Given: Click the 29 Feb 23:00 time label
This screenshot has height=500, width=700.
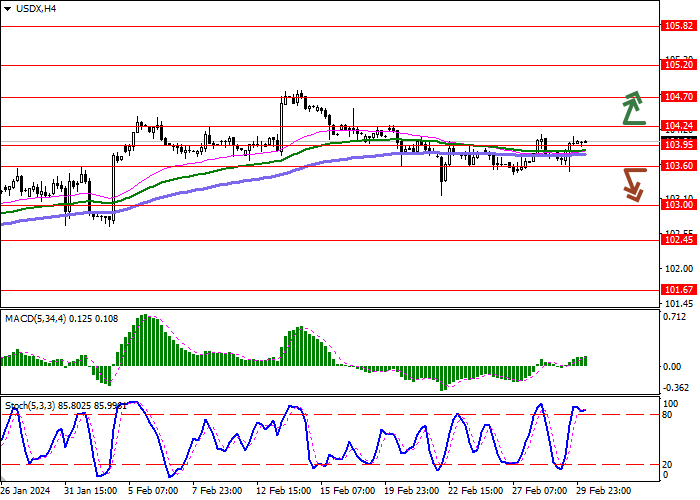Looking at the screenshot, I should click(x=605, y=491).
